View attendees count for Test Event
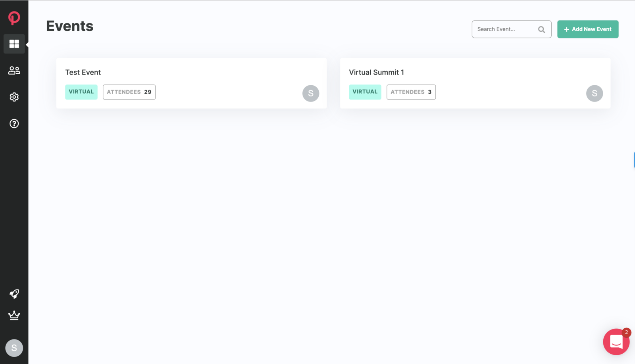The height and width of the screenshot is (364, 635). [129, 92]
